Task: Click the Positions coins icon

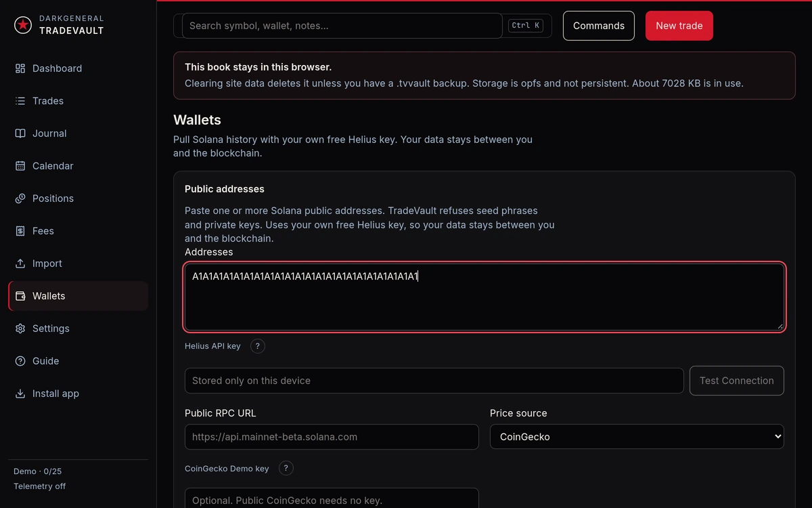Action: [20, 198]
